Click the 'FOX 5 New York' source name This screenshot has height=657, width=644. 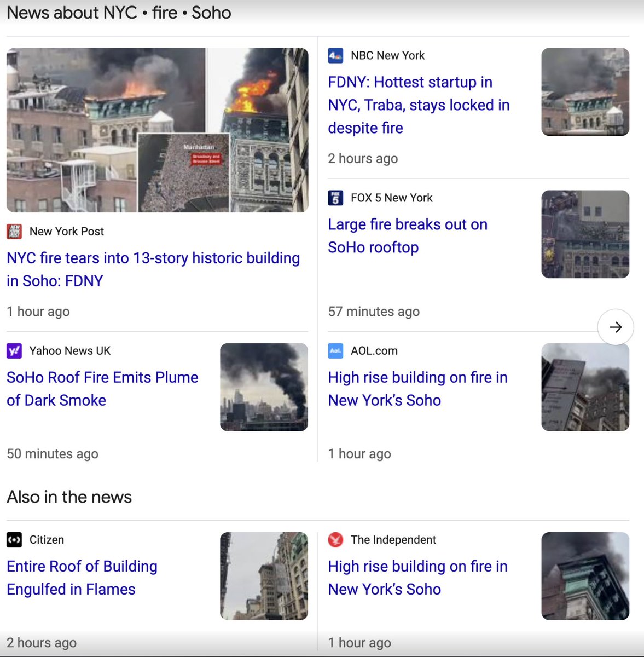coord(392,198)
